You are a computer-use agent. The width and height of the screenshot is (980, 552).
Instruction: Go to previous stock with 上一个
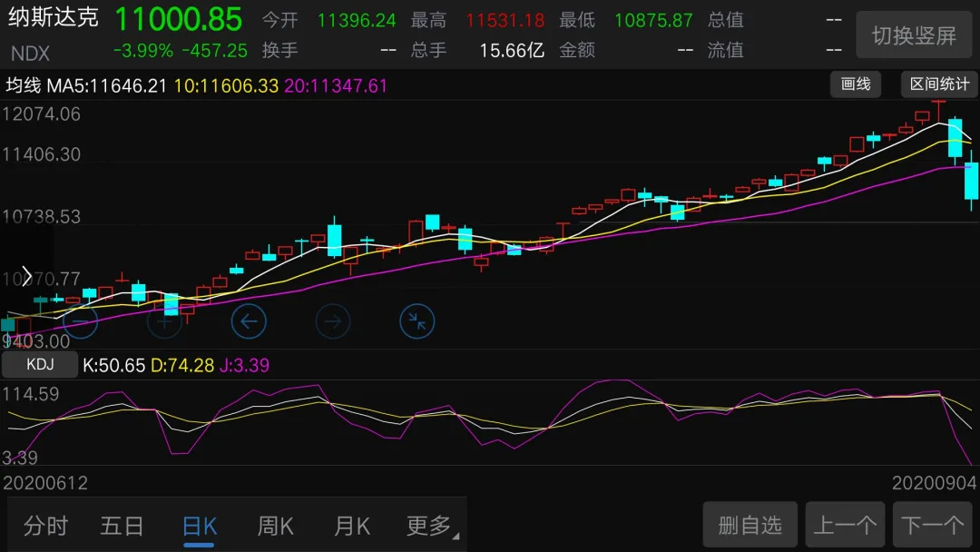[x=845, y=524]
